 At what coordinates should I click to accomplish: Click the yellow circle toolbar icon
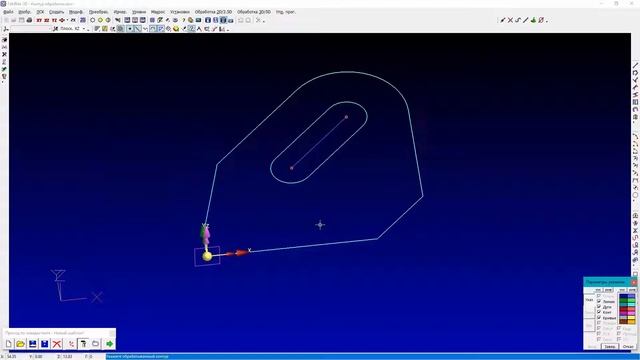coord(100,20)
